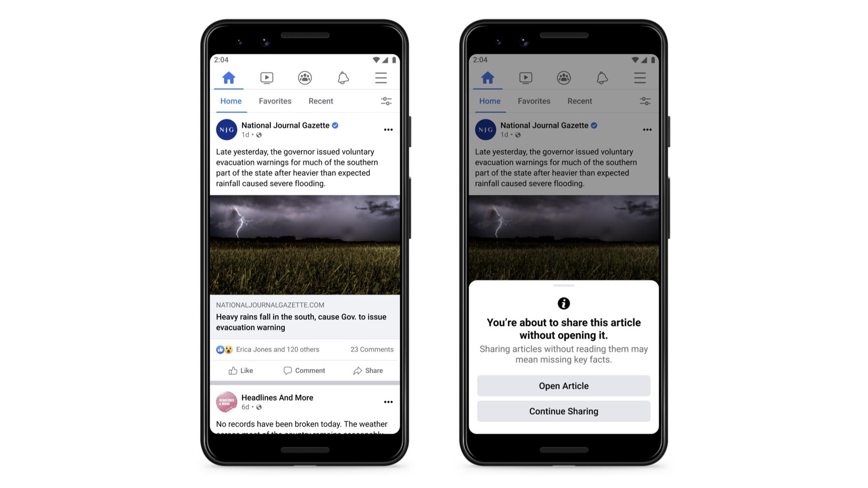The image size is (868, 488).
Task: Expand the Headlines And More post options
Action: pyautogui.click(x=389, y=402)
